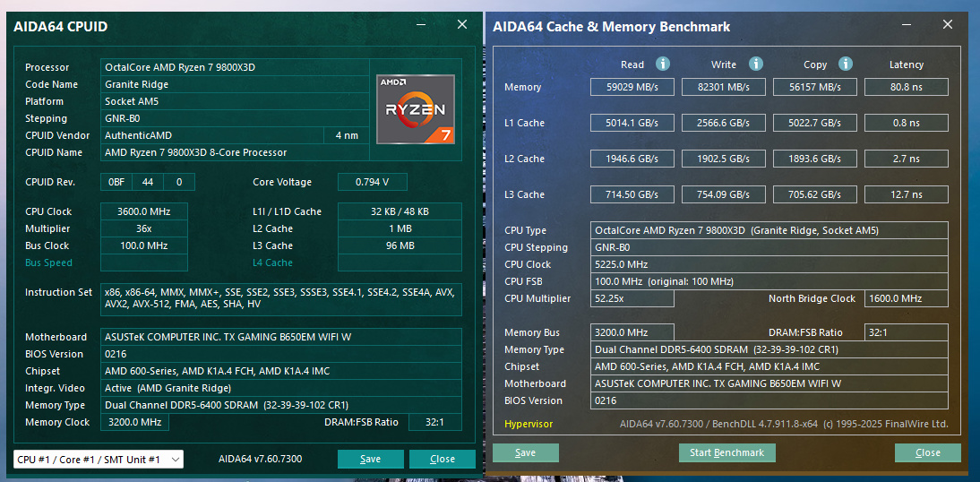This screenshot has height=482, width=980.
Task: Click the CPU Multiplier value 52.25x
Action: [632, 299]
